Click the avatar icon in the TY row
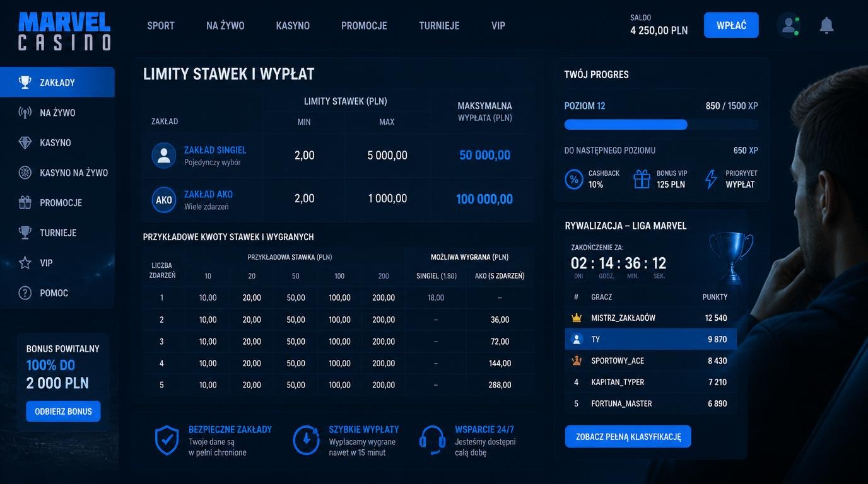The image size is (868, 484). 577,339
